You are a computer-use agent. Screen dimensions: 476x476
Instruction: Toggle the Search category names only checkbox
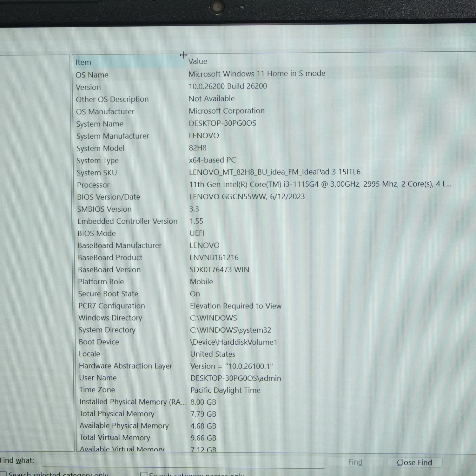click(144, 474)
